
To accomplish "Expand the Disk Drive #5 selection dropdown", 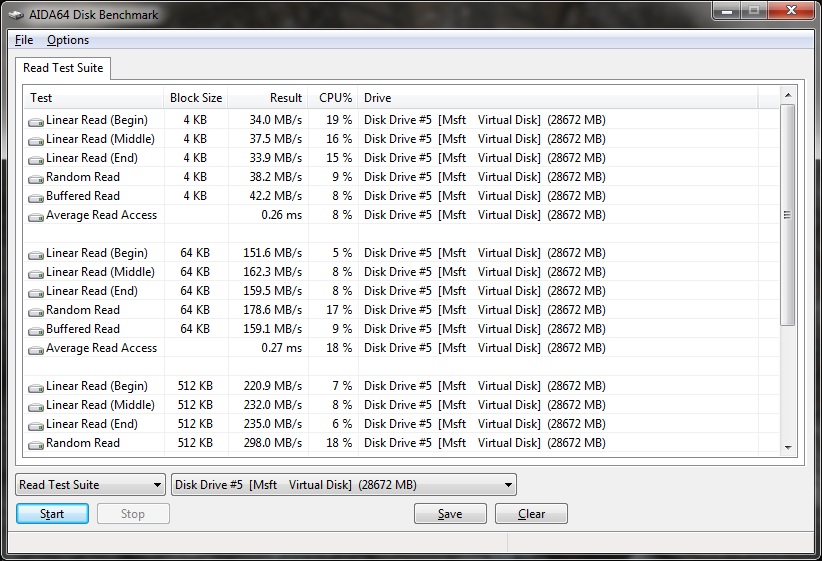I will pyautogui.click(x=344, y=484).
